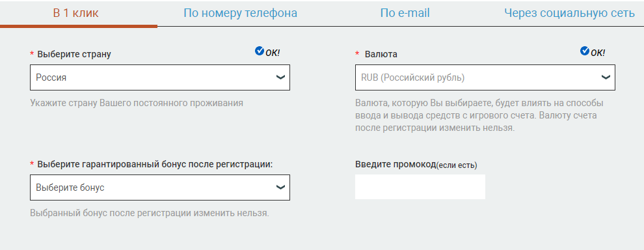This screenshot has width=644, height=250.
Task: Click the chevron arrow in the RUB currency dropdown
Action: click(x=606, y=77)
